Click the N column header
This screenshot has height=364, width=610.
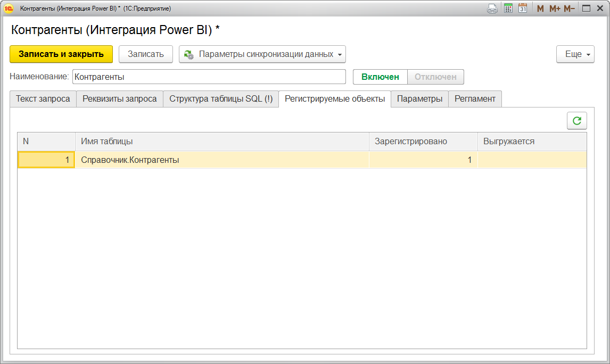click(x=46, y=142)
